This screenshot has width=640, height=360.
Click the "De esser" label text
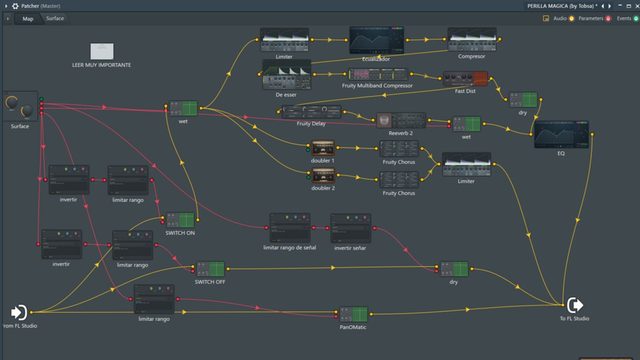tap(286, 95)
